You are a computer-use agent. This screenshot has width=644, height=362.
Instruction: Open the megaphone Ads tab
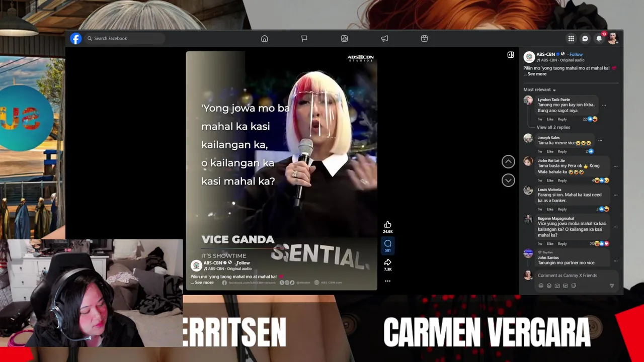tap(384, 38)
